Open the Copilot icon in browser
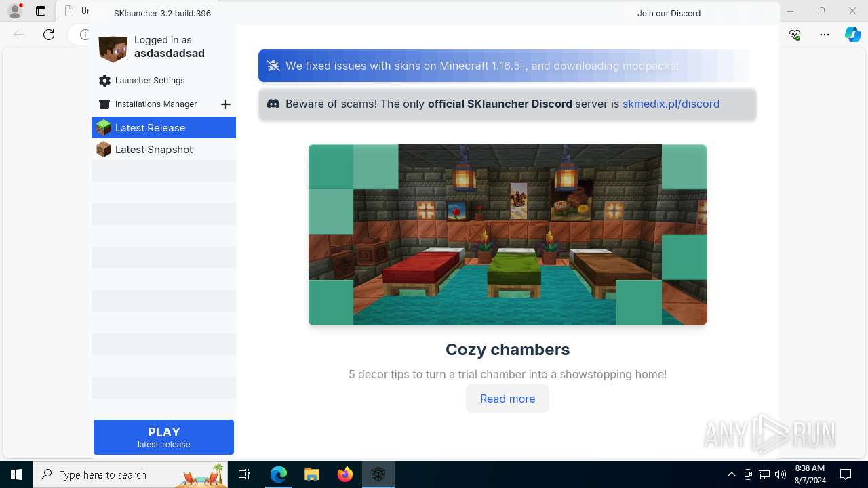The image size is (868, 488). [853, 35]
